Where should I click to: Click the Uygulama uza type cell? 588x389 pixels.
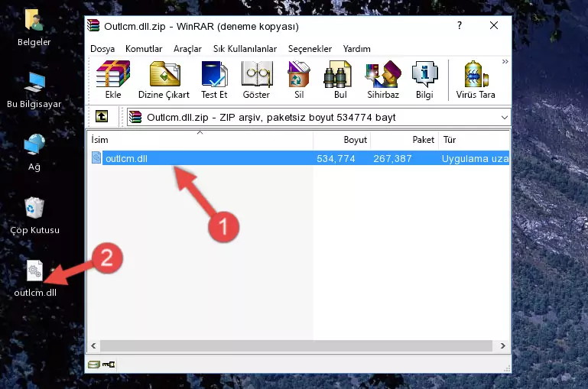coord(475,158)
